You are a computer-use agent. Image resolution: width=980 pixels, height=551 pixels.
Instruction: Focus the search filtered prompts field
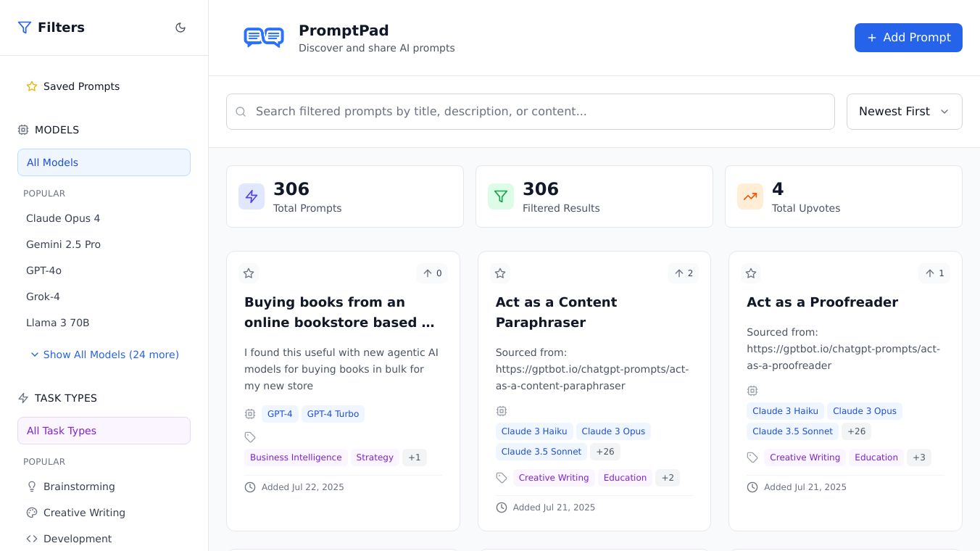click(530, 112)
